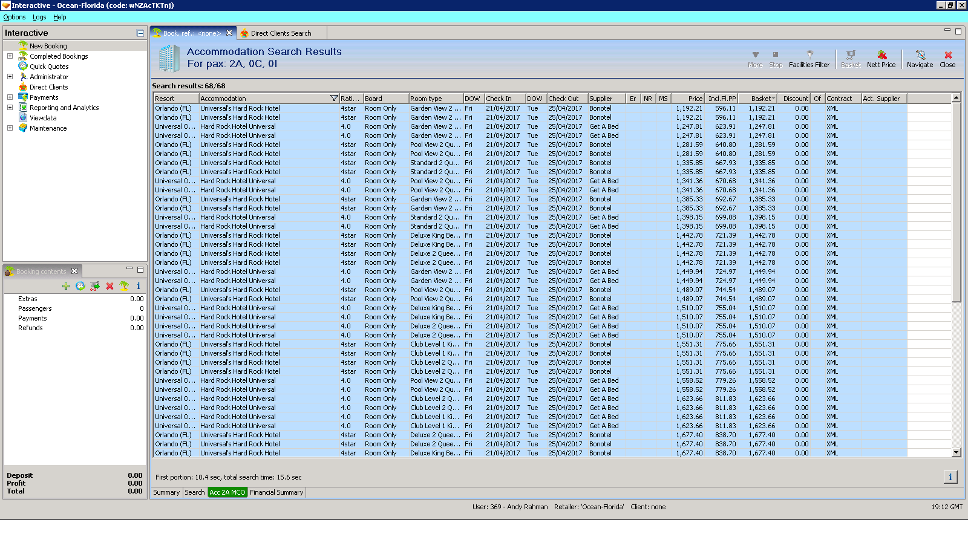The image size is (968, 560).
Task: Click the down arrow of results scrollbar
Action: point(957,452)
